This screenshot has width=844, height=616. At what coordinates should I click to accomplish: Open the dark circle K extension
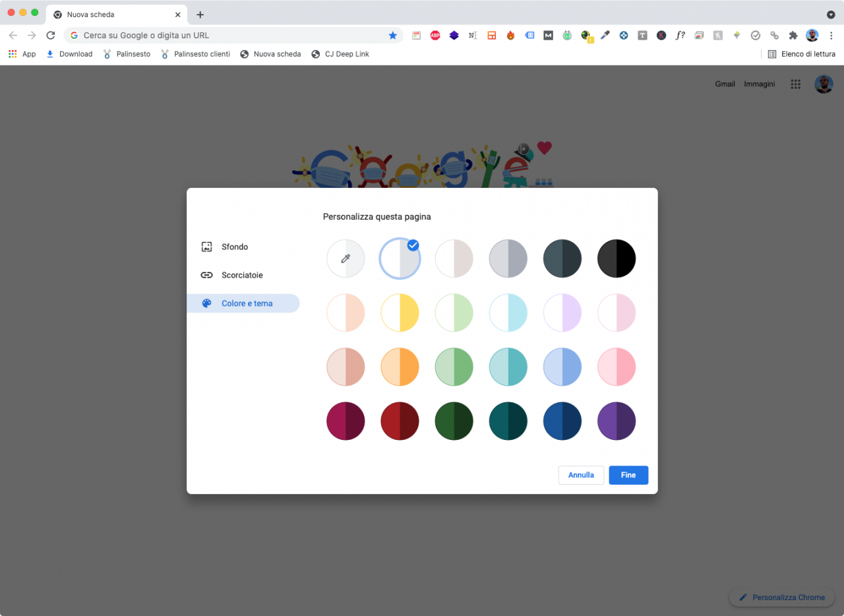point(661,36)
